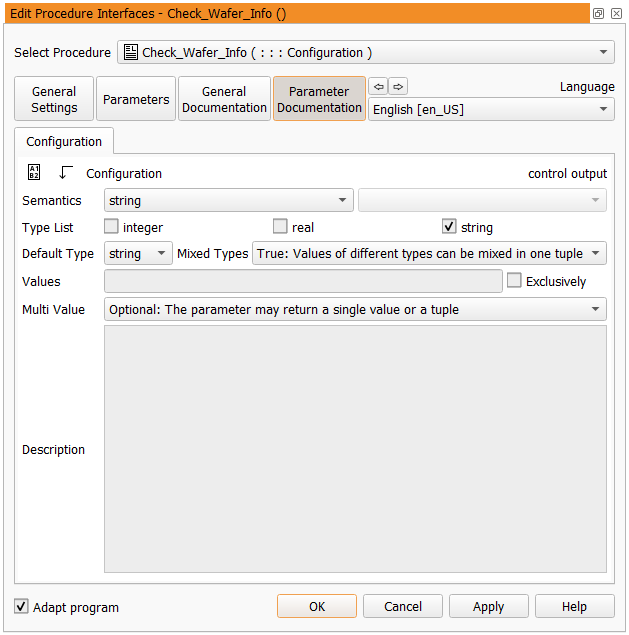629x635 pixels.
Task: Undock the dialog with the float icon
Action: (598, 13)
